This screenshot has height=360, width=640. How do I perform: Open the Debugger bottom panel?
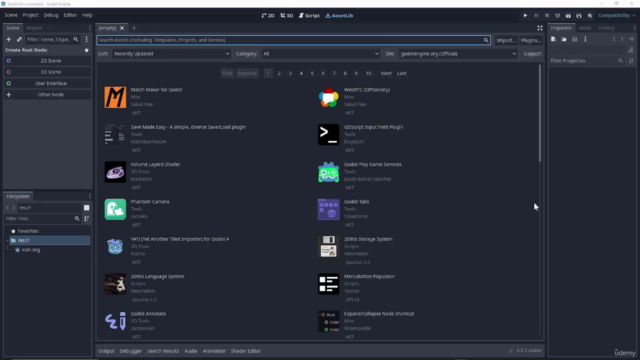pyautogui.click(x=131, y=351)
